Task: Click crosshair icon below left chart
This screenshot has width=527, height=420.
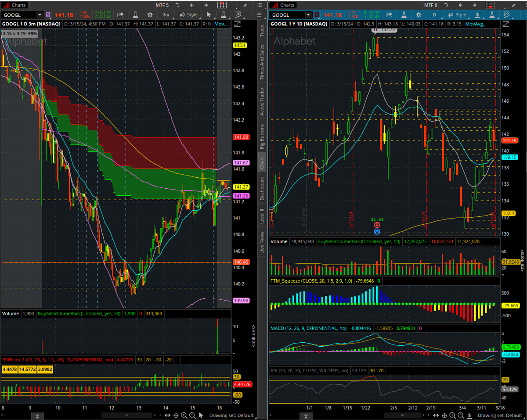Action: click(x=176, y=415)
